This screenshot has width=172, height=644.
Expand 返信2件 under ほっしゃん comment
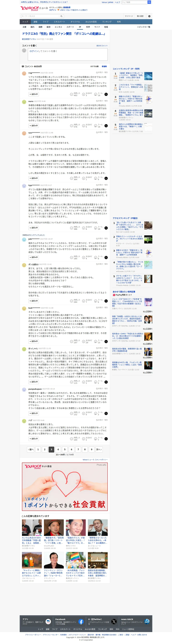point(33,382)
